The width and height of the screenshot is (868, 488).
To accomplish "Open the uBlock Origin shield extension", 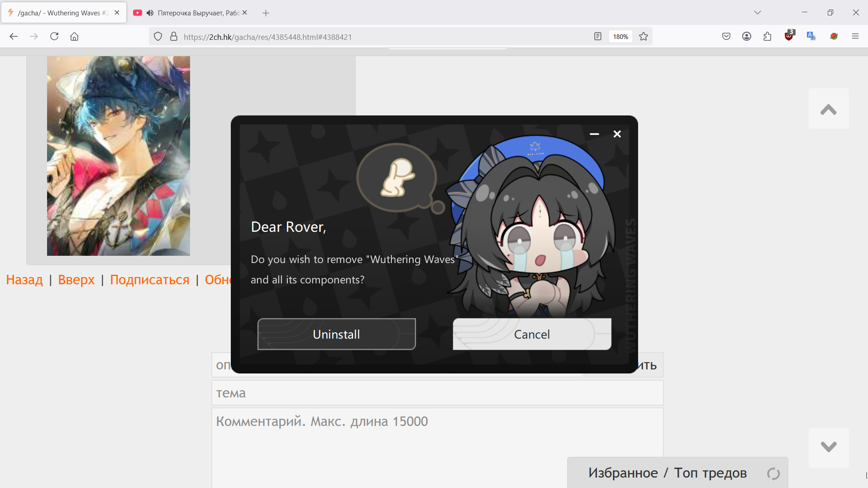I will click(x=789, y=36).
